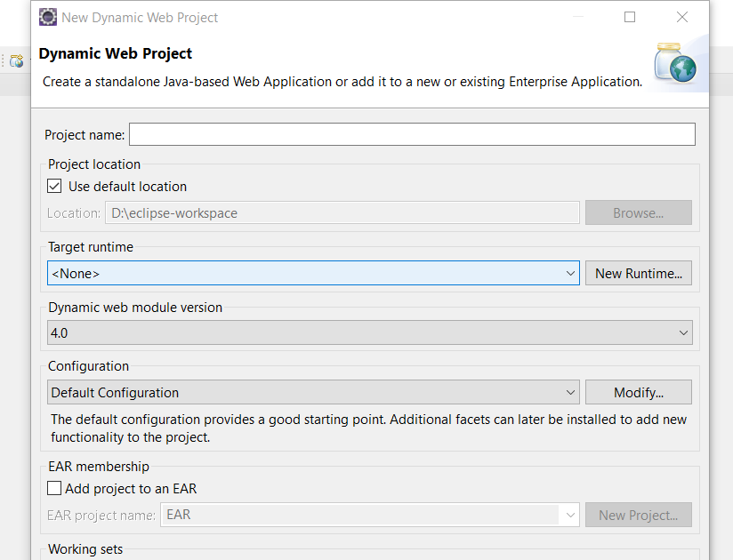Click the Working sets section label

(x=85, y=548)
